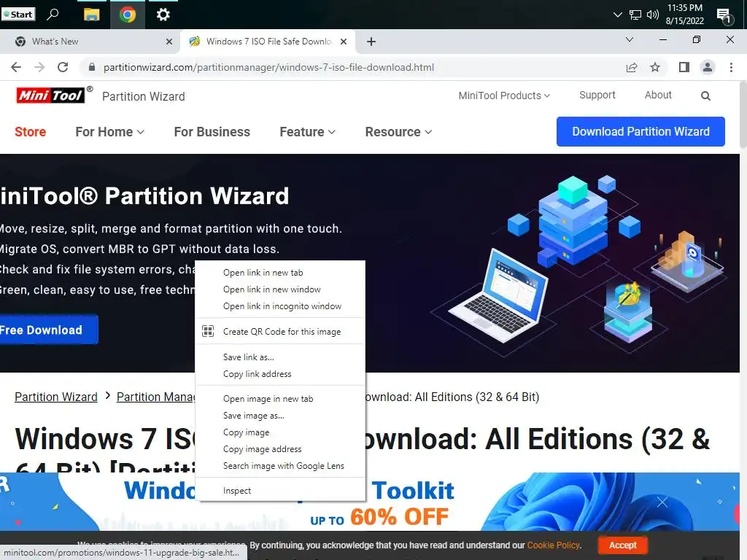This screenshot has height=560, width=747.
Task: Click the Store link
Action: pos(30,132)
